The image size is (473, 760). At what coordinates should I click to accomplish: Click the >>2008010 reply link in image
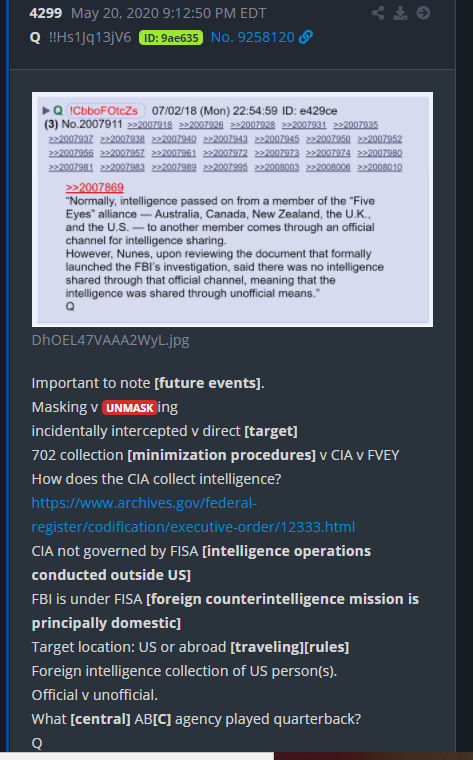click(x=380, y=167)
